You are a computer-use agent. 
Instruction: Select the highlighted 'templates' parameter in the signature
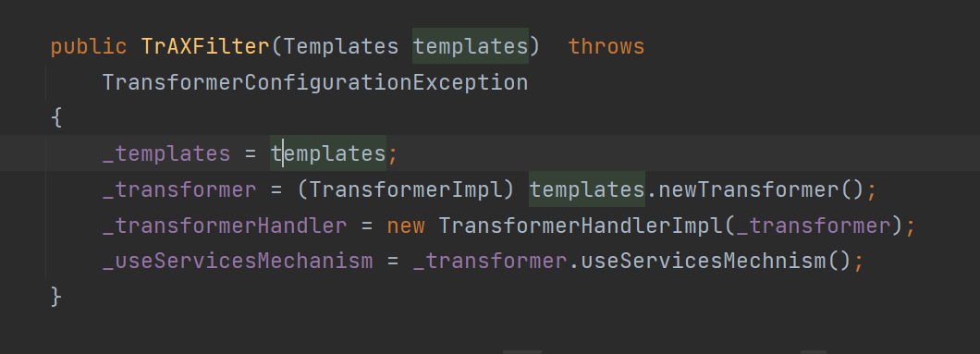pos(470,47)
